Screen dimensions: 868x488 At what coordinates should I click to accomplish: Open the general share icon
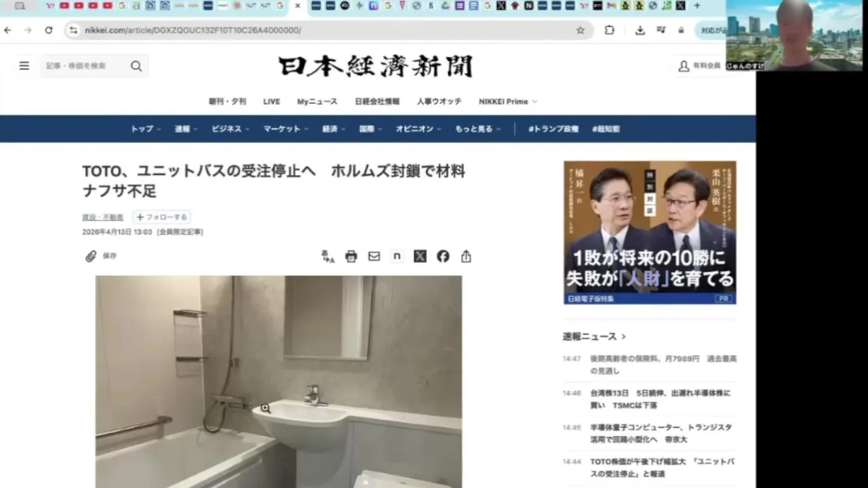[x=466, y=256]
